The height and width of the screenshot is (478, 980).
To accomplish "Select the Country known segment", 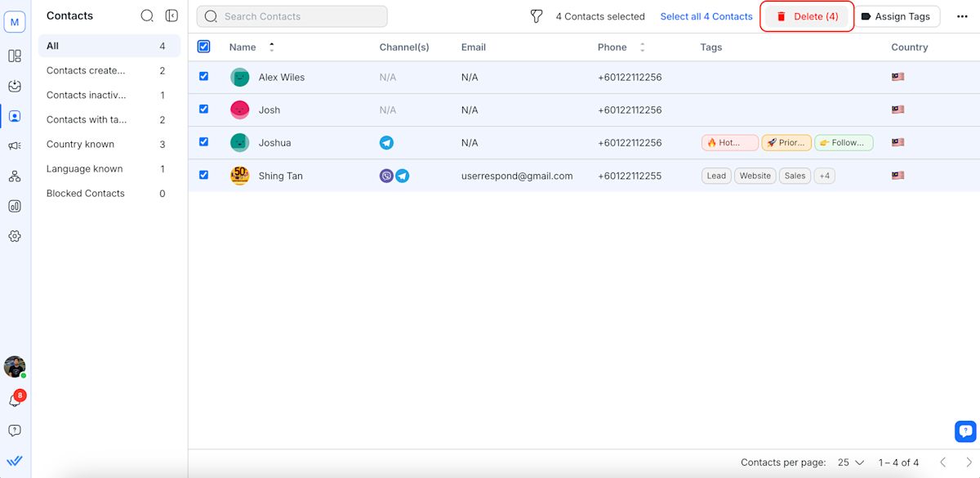I will 80,145.
